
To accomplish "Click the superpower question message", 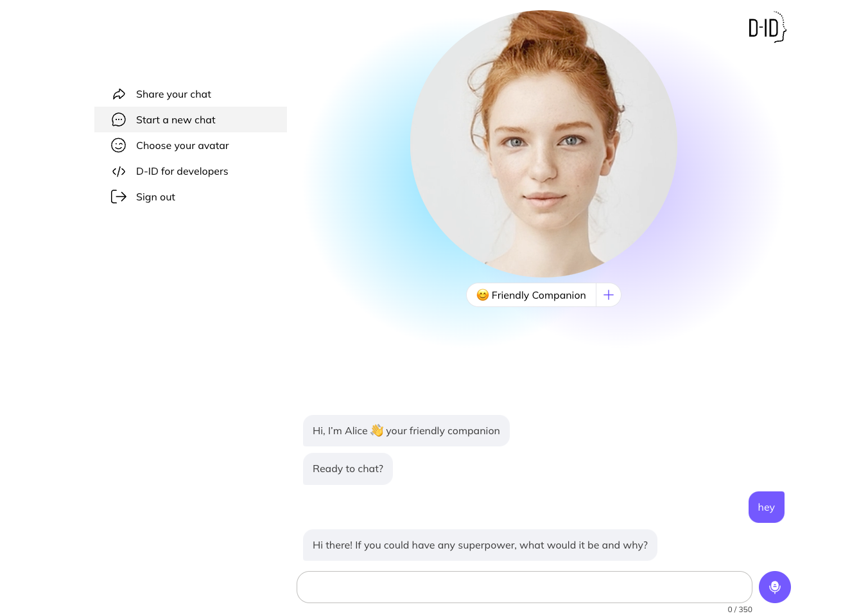I will coord(480,545).
